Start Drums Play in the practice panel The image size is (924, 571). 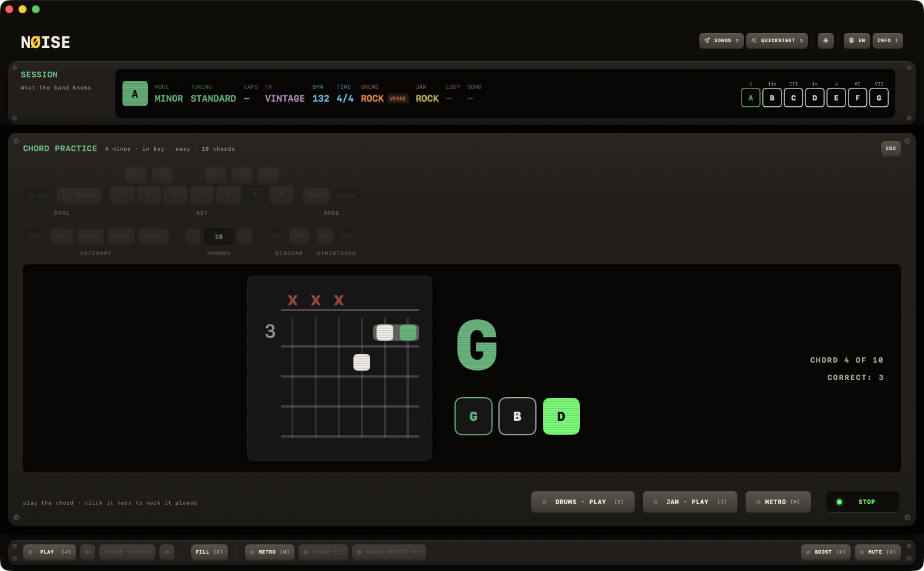click(x=583, y=502)
